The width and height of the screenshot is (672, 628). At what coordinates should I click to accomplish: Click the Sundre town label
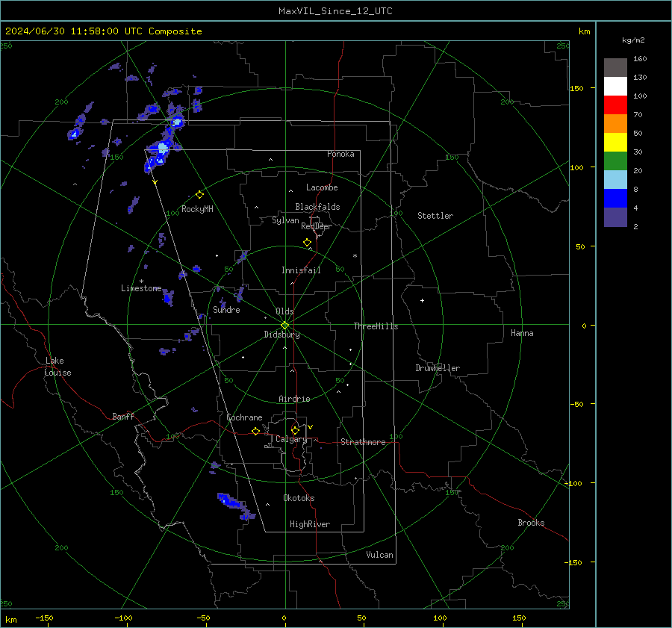point(226,310)
